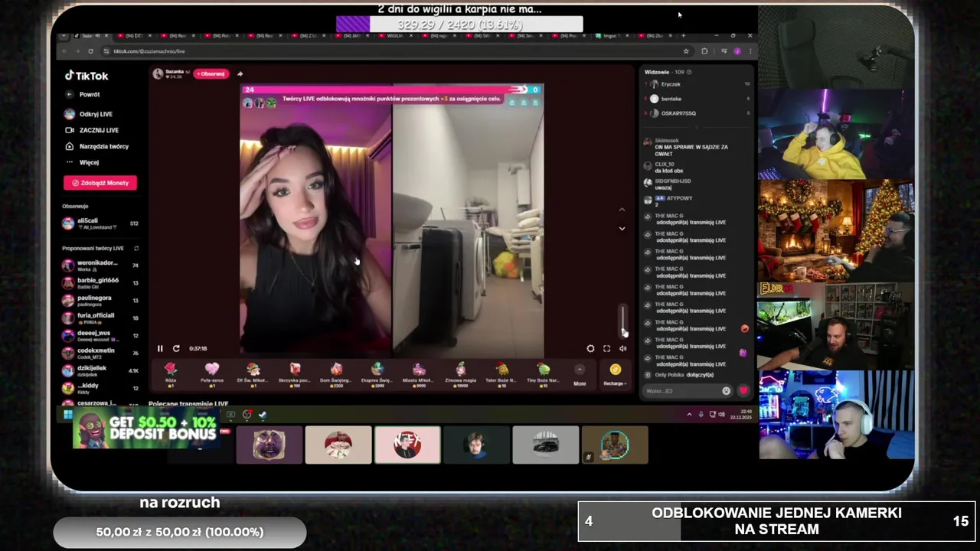The width and height of the screenshot is (980, 551).
Task: Send the Tater Boże Narodzenie gift
Action: pyautogui.click(x=501, y=374)
